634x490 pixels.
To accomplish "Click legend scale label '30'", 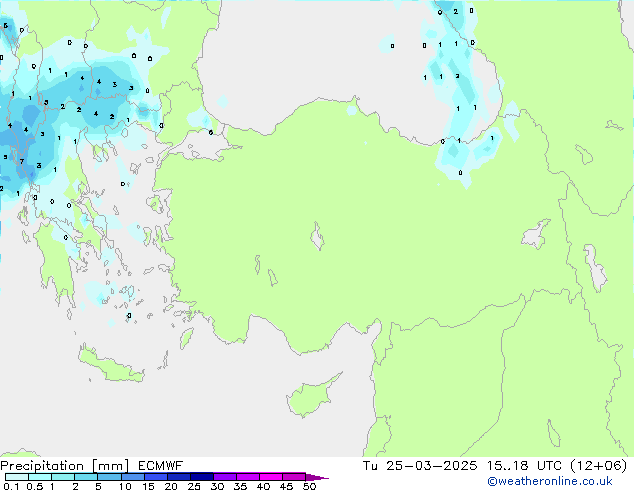I will (x=217, y=486).
